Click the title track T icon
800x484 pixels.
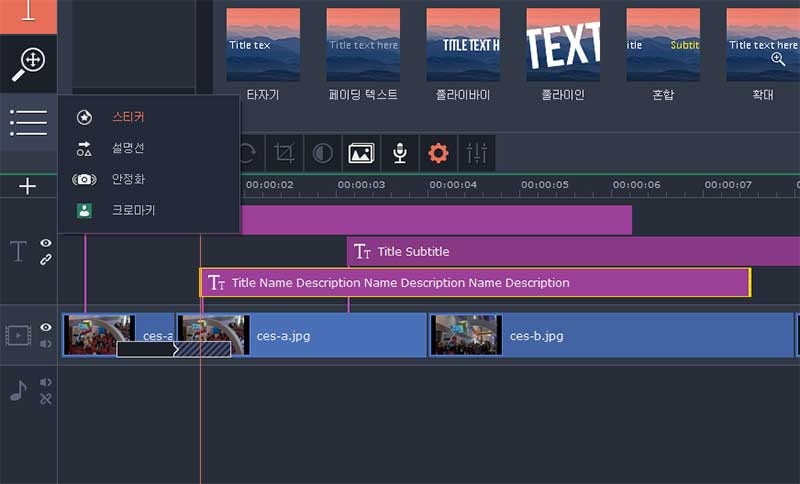pos(18,251)
